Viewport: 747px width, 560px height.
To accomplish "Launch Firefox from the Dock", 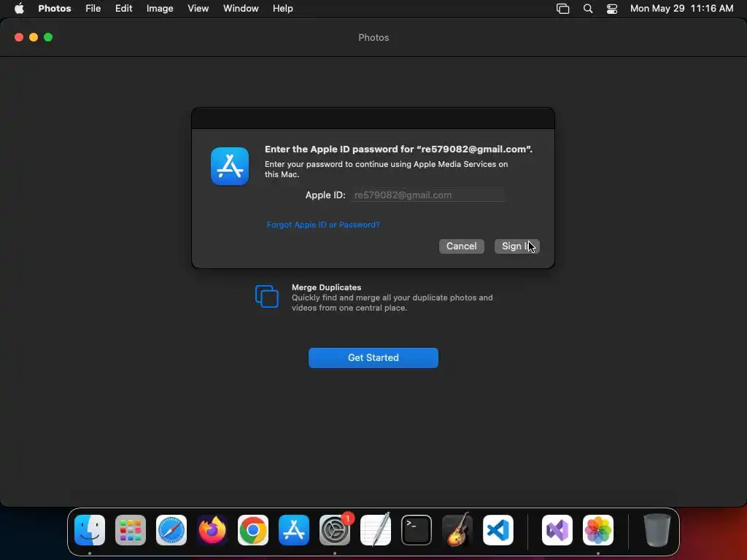I will [212, 530].
